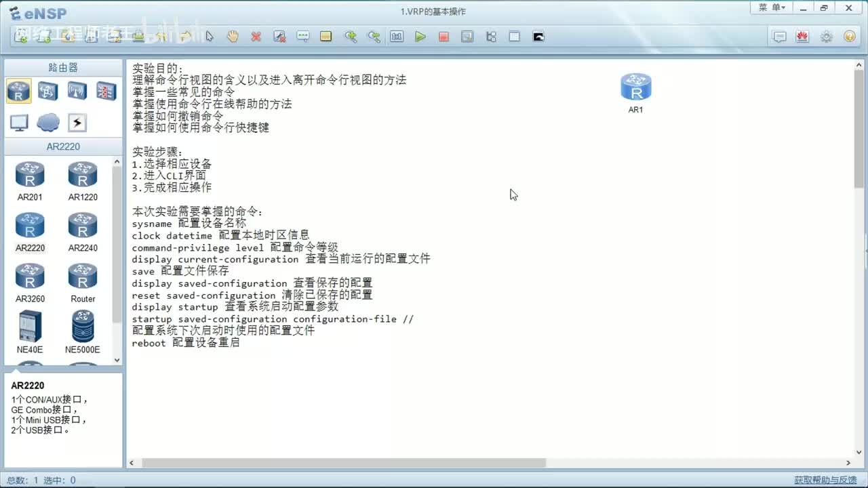The height and width of the screenshot is (488, 868).
Task: Start devices with green play button
Action: tap(420, 37)
